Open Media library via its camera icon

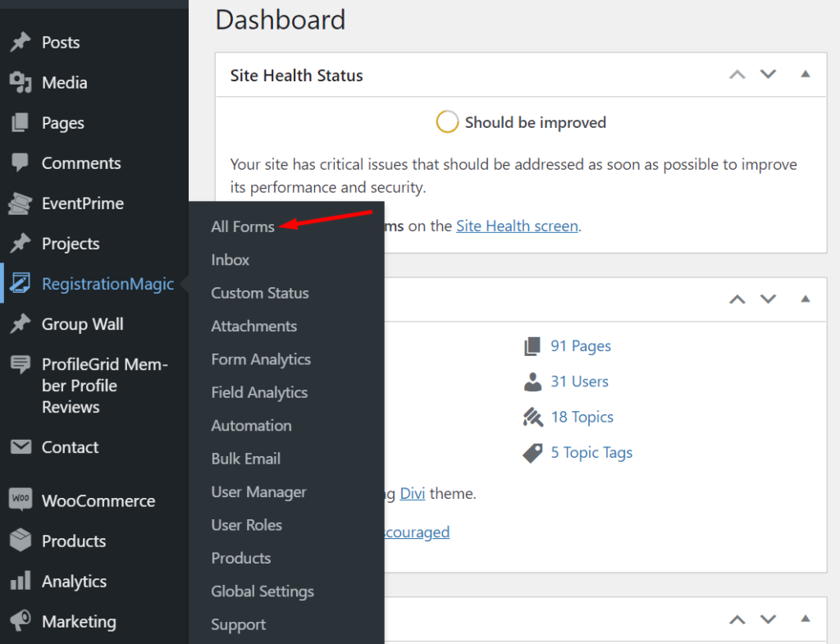21,82
